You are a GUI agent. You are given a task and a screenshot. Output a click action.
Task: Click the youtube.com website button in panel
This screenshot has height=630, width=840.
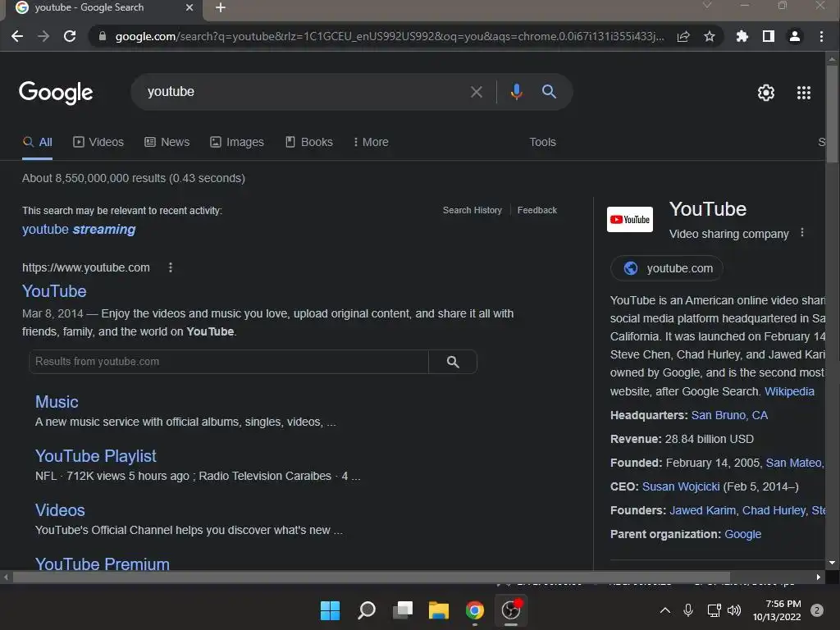point(667,268)
